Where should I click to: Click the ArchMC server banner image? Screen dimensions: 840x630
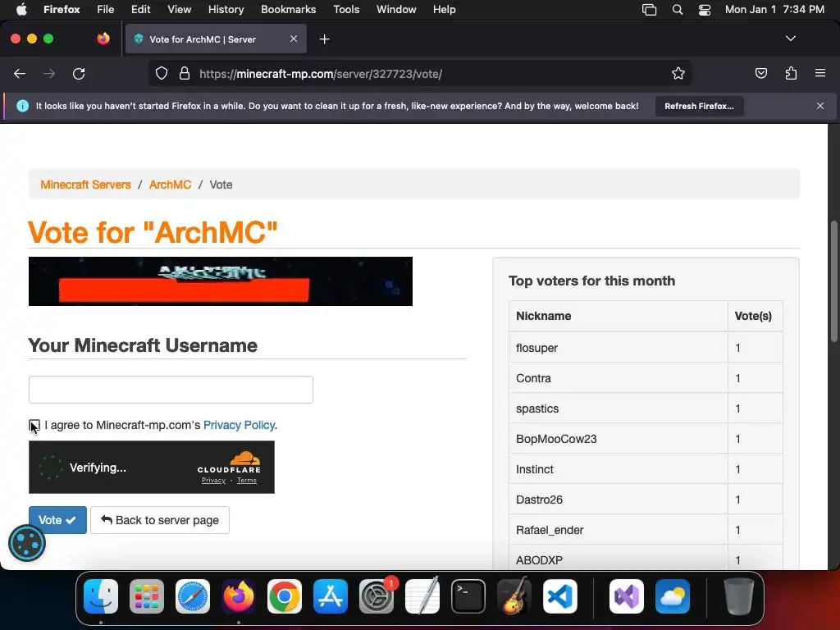[x=220, y=281]
